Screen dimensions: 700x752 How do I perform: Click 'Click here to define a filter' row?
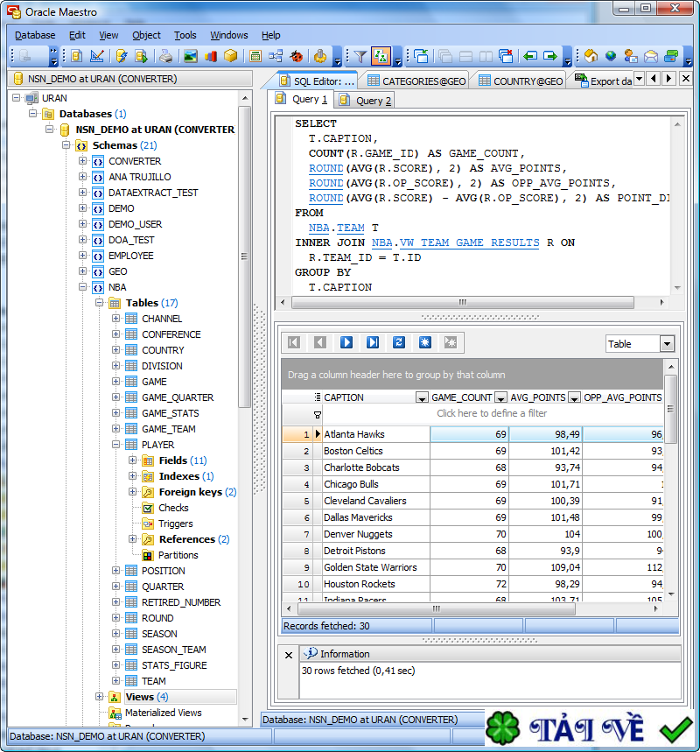click(491, 413)
